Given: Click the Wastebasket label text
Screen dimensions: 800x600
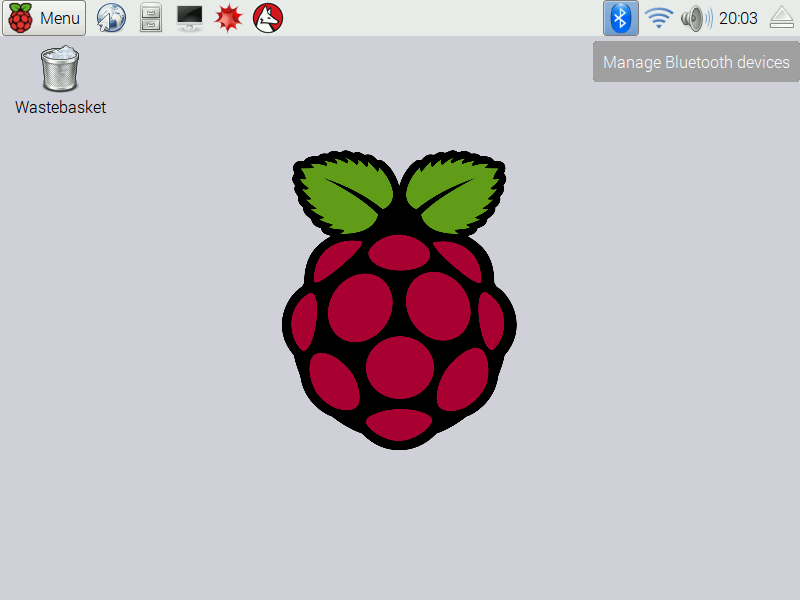Looking at the screenshot, I should (x=60, y=107).
